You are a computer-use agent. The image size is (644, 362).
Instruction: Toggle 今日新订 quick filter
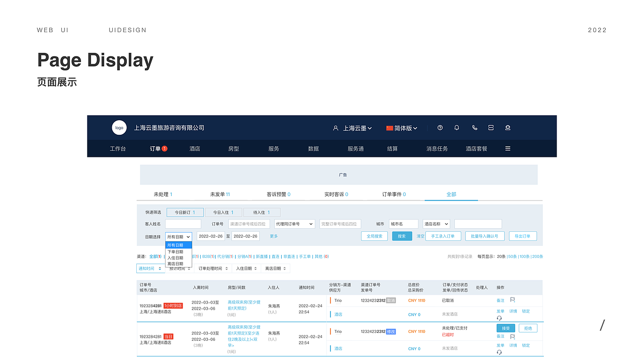point(185,213)
